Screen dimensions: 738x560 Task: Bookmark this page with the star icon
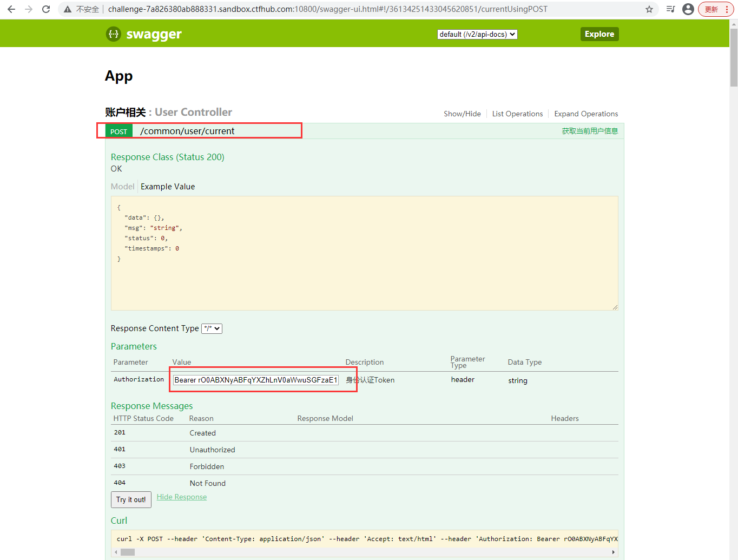click(x=649, y=9)
